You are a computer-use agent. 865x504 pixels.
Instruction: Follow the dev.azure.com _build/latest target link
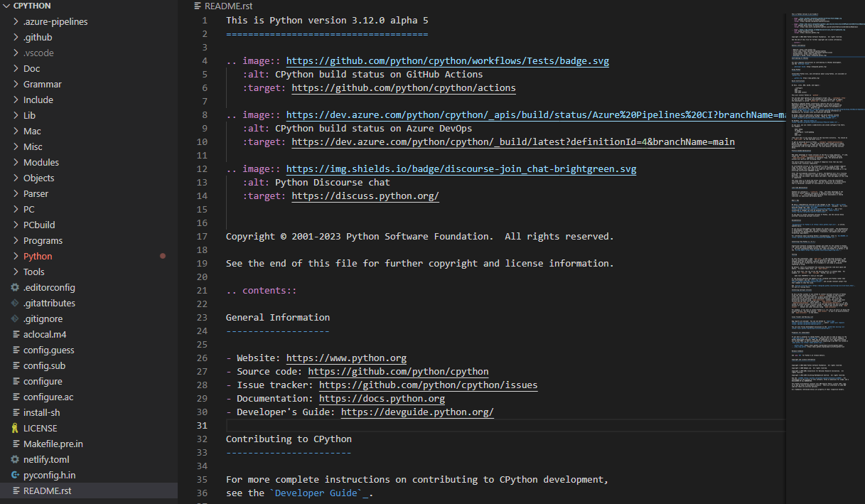tap(513, 142)
